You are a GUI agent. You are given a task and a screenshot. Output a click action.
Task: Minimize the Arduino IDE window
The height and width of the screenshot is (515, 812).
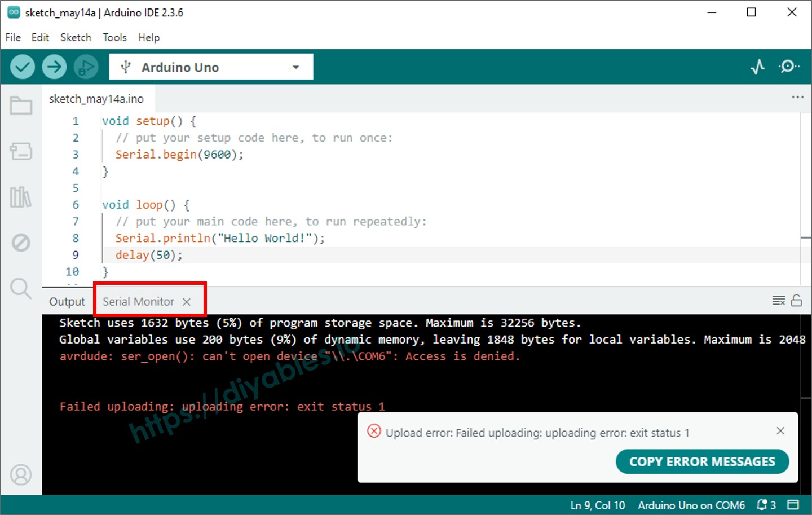712,12
